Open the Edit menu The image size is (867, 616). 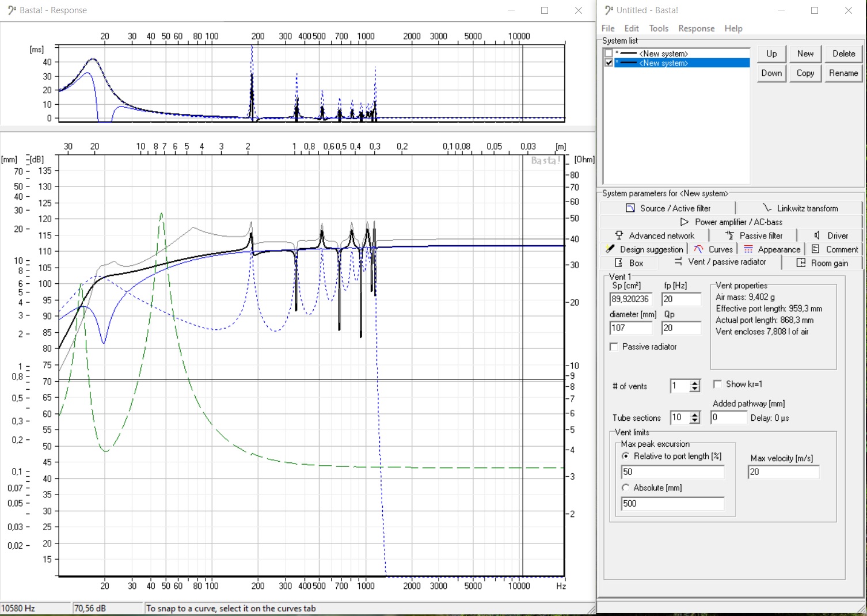(x=632, y=28)
